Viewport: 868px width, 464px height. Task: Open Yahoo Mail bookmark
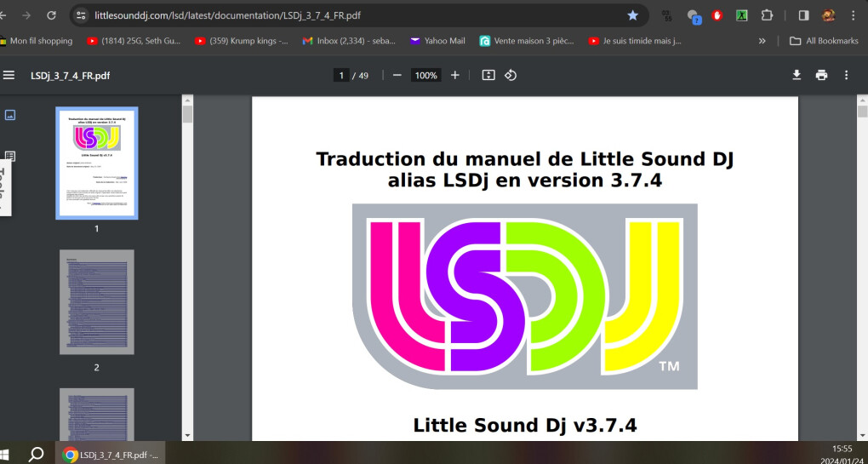pos(437,41)
